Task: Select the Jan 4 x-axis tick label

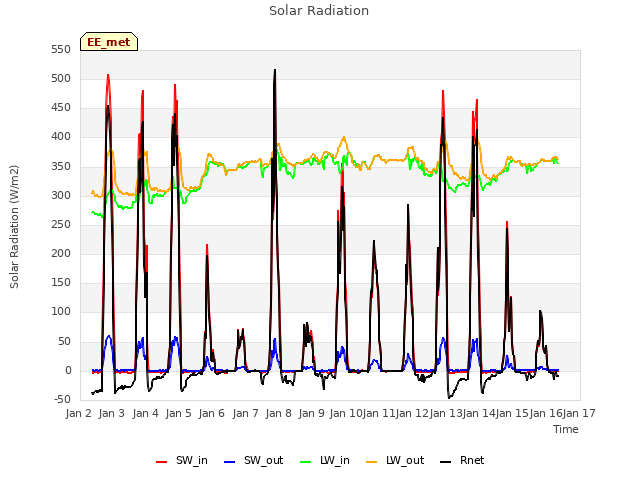Action: click(x=146, y=413)
